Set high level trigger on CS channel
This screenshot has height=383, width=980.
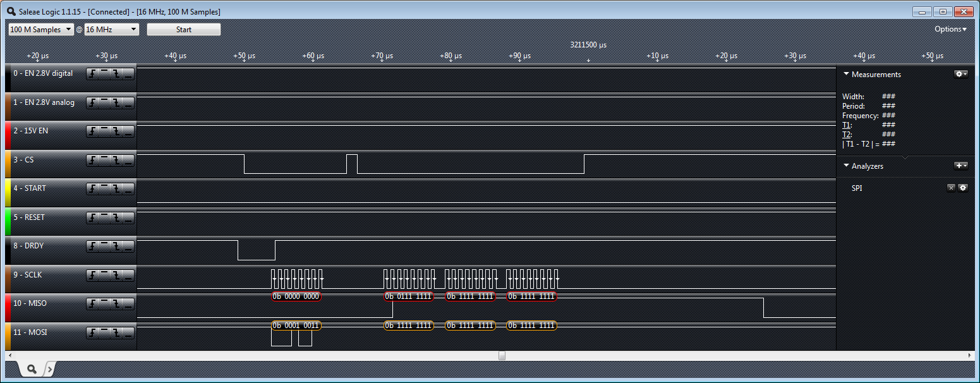[x=105, y=160]
